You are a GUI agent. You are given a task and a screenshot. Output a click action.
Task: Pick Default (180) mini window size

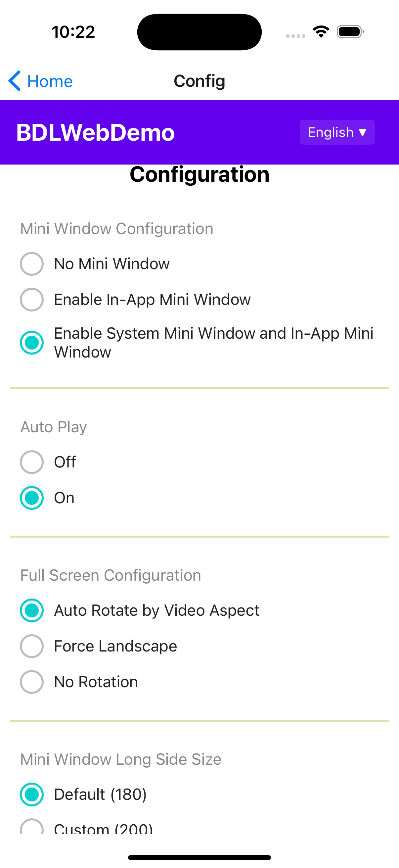coord(32,794)
